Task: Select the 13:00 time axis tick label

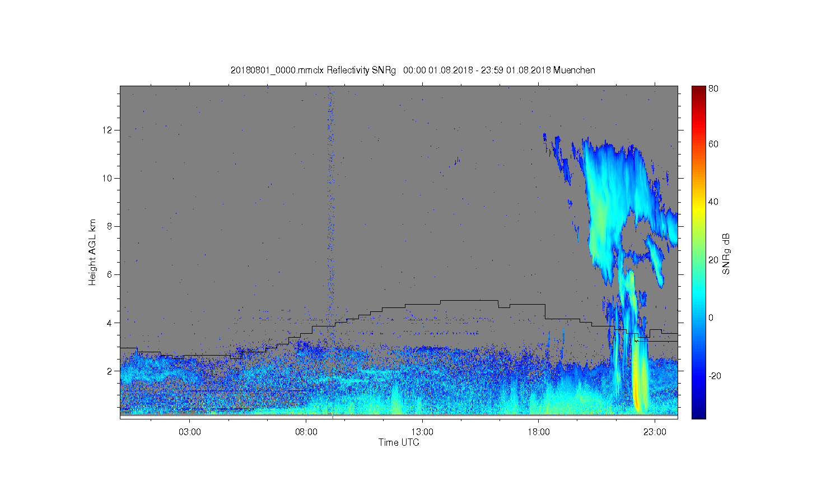Action: click(x=422, y=432)
